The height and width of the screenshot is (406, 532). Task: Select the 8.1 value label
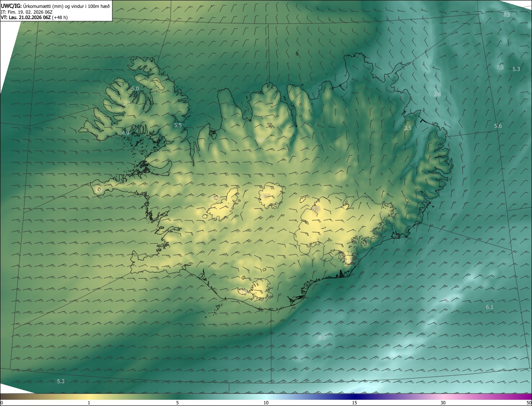coord(322,338)
